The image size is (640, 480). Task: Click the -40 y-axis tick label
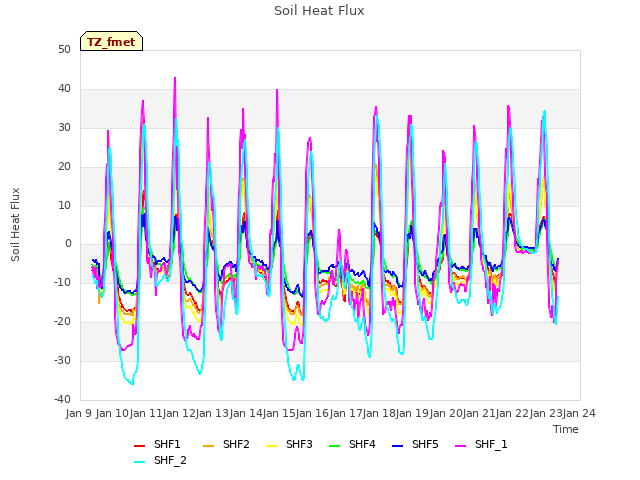[x=62, y=399]
